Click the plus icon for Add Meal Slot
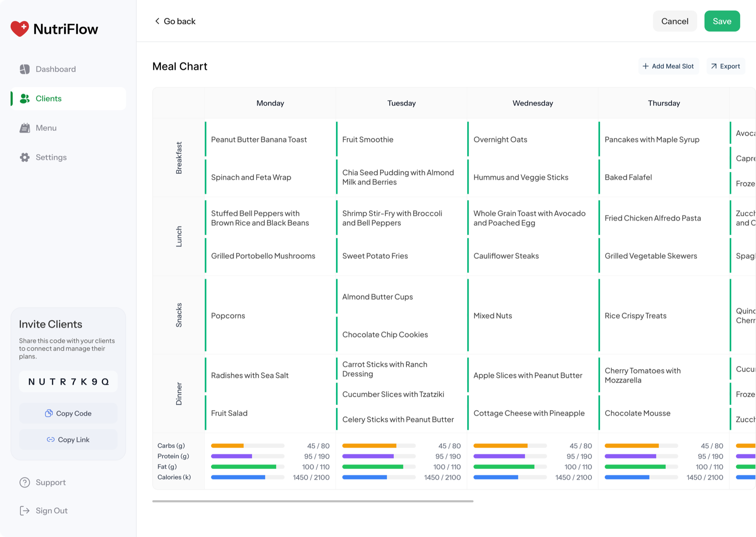This screenshot has width=756, height=537. (x=645, y=66)
